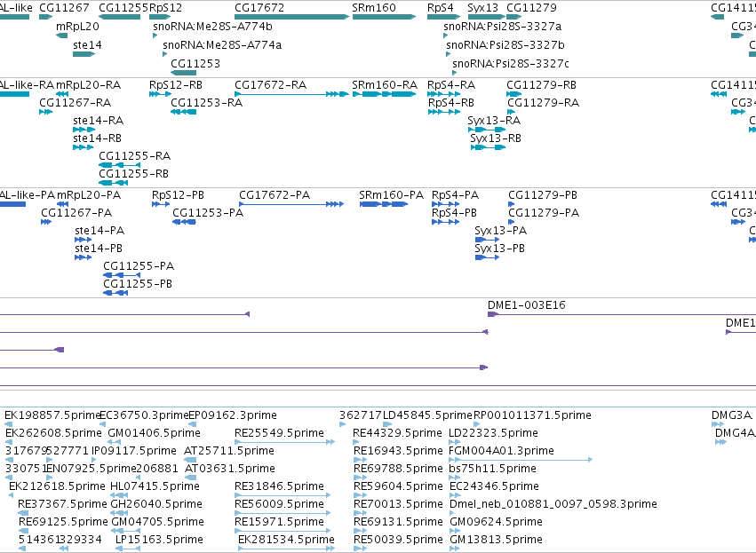The image size is (756, 553).
Task: Select the CG11267 gene label
Action: pyautogui.click(x=64, y=8)
